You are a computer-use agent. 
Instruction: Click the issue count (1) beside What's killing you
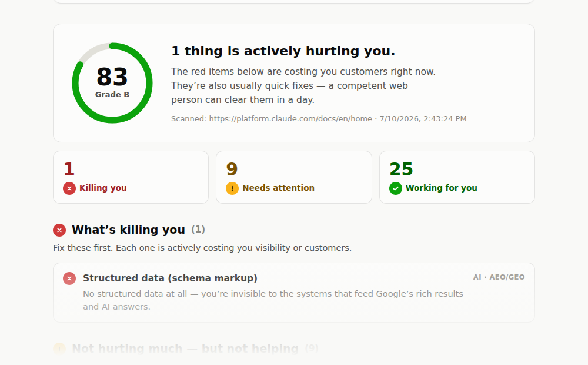[198, 230]
